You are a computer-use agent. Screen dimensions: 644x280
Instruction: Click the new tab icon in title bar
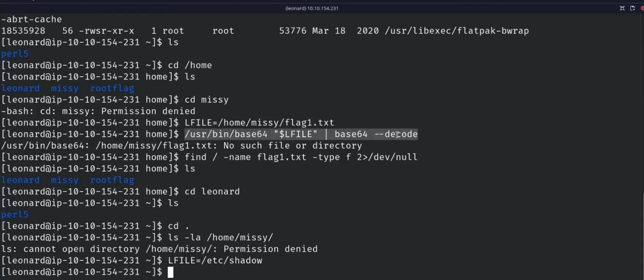633,8
